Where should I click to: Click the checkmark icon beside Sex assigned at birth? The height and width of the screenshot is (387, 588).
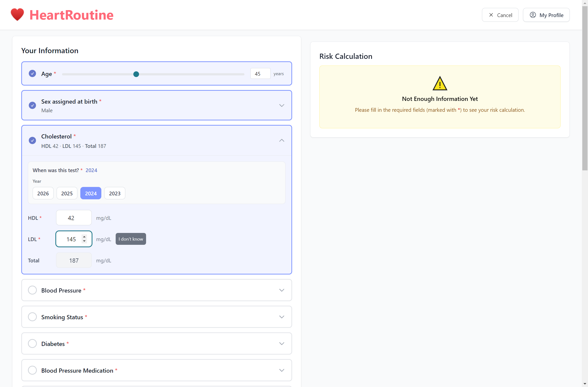click(32, 105)
